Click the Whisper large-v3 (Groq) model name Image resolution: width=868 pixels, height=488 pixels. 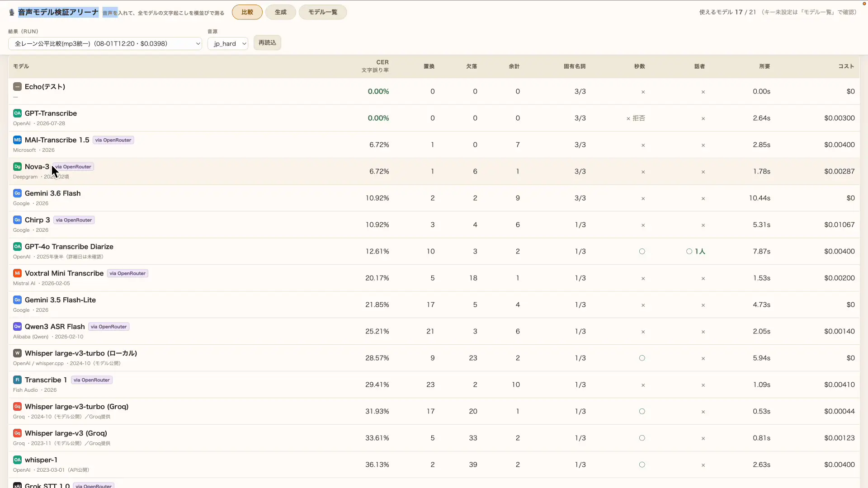click(66, 433)
